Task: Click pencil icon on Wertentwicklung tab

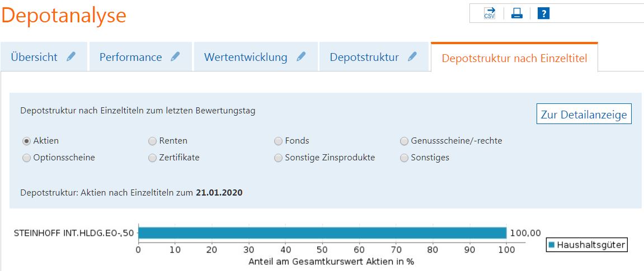Action: (x=301, y=57)
